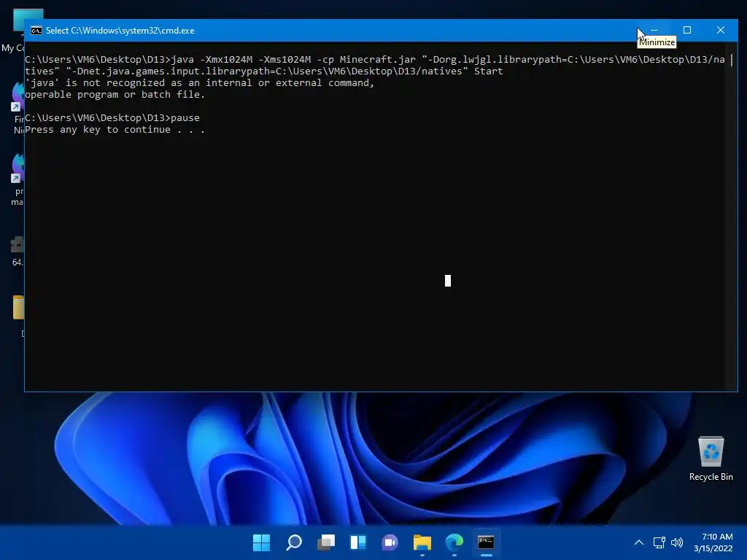Open taskbar Search
The image size is (747, 560).
293,542
